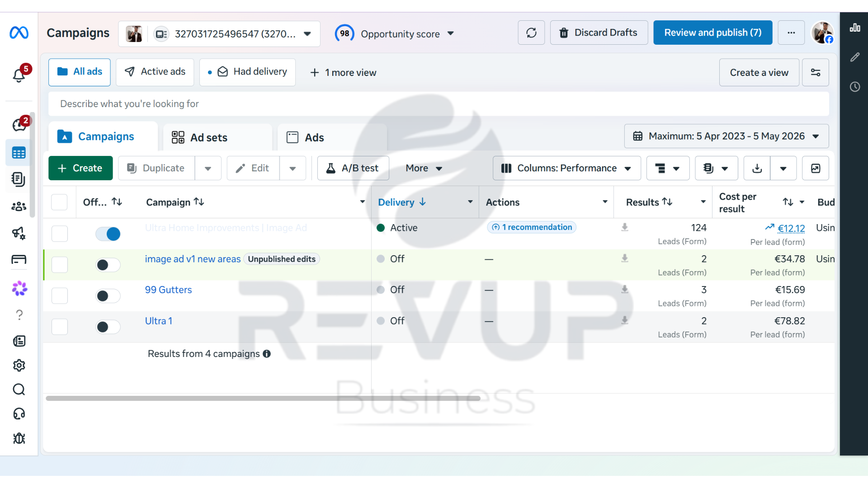Open the Campaigns table icon in sidebar

[x=19, y=153]
